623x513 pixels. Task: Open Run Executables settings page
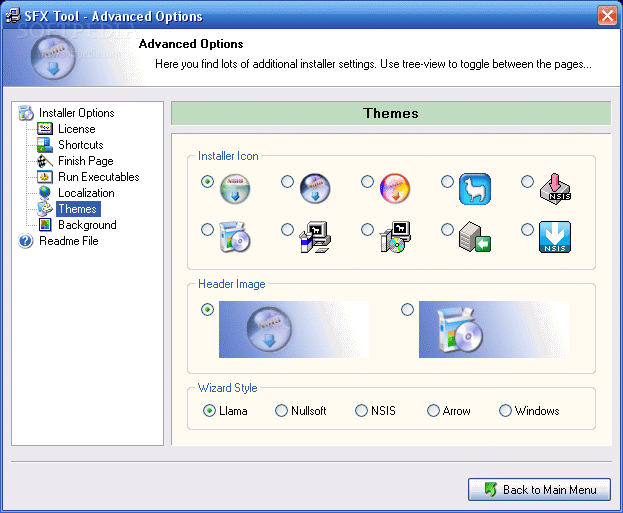[99, 177]
